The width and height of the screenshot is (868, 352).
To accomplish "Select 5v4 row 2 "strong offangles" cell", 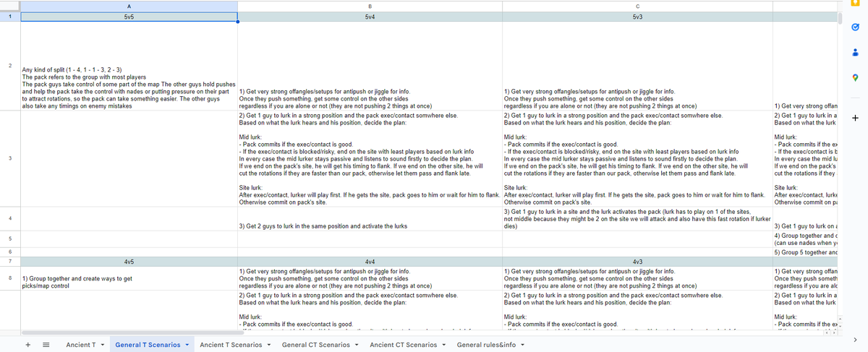I will tap(370, 66).
